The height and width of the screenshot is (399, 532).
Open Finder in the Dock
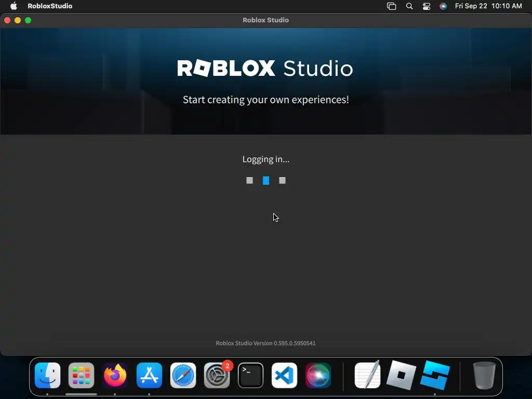[x=47, y=375]
